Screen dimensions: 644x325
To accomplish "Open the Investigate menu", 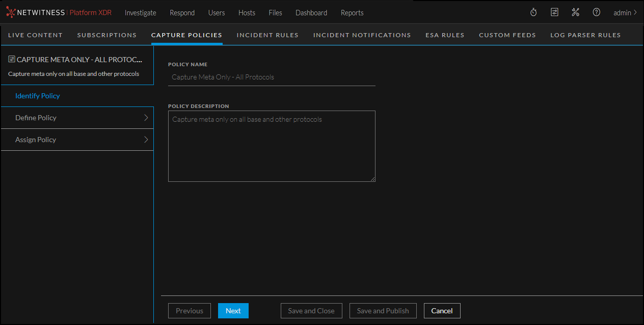I will point(140,13).
